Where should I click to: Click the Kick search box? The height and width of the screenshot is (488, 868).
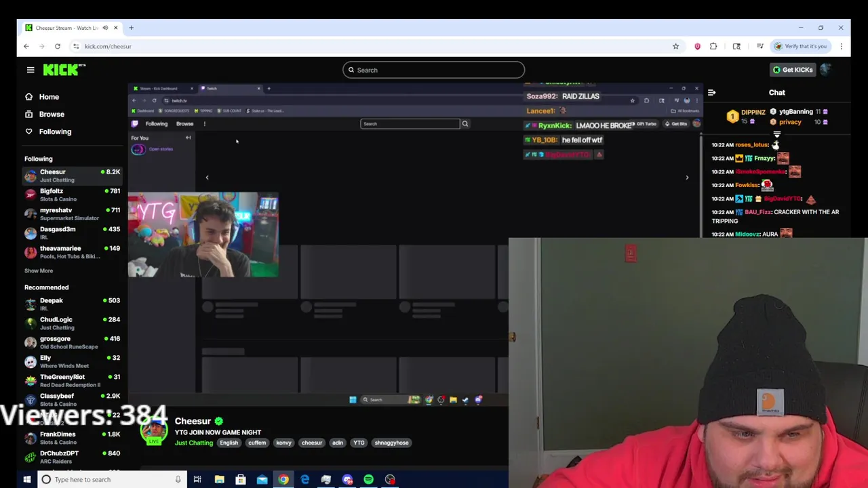coord(433,70)
